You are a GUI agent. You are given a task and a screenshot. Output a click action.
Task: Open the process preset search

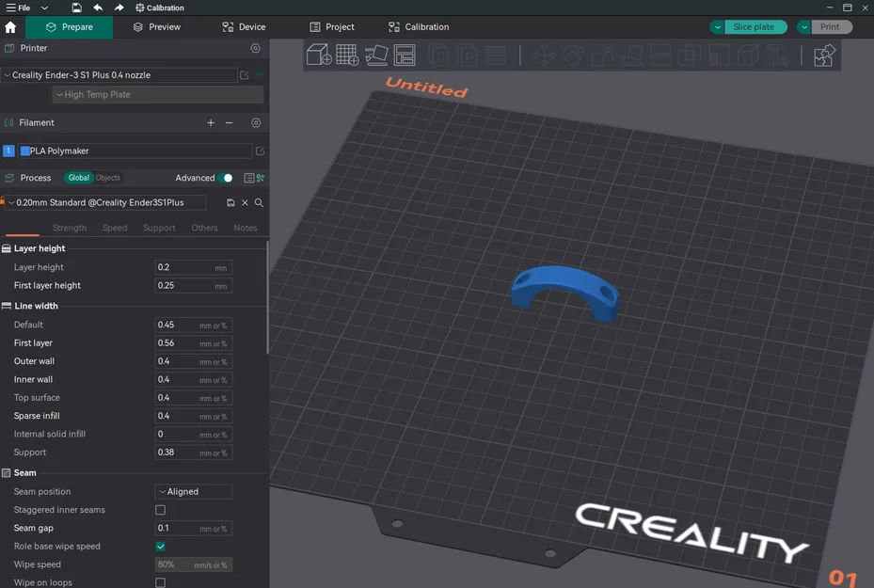pyautogui.click(x=259, y=202)
